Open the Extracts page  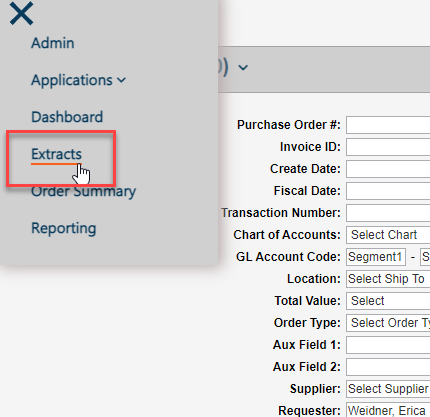tap(56, 154)
